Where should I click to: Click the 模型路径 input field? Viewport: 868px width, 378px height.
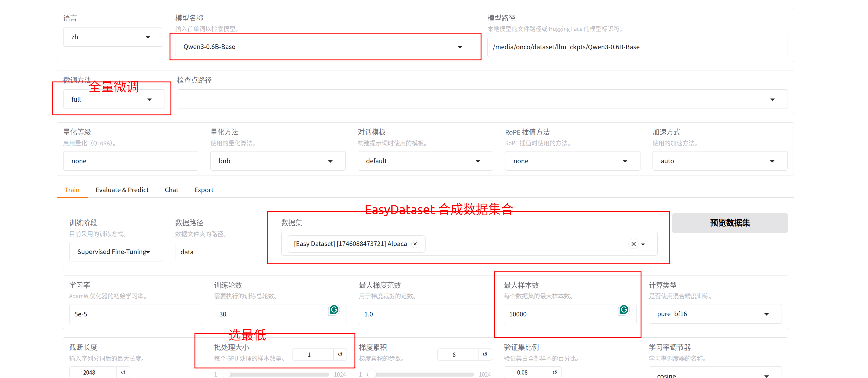tap(637, 47)
